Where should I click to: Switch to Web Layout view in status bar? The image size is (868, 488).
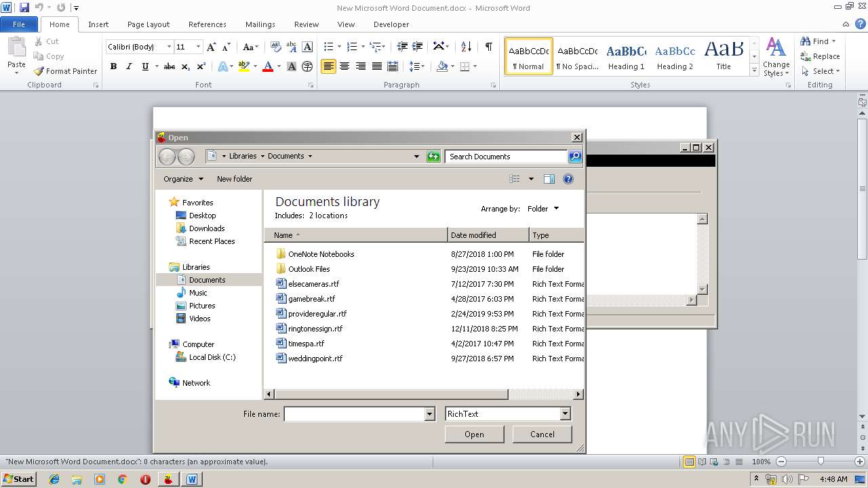(714, 462)
